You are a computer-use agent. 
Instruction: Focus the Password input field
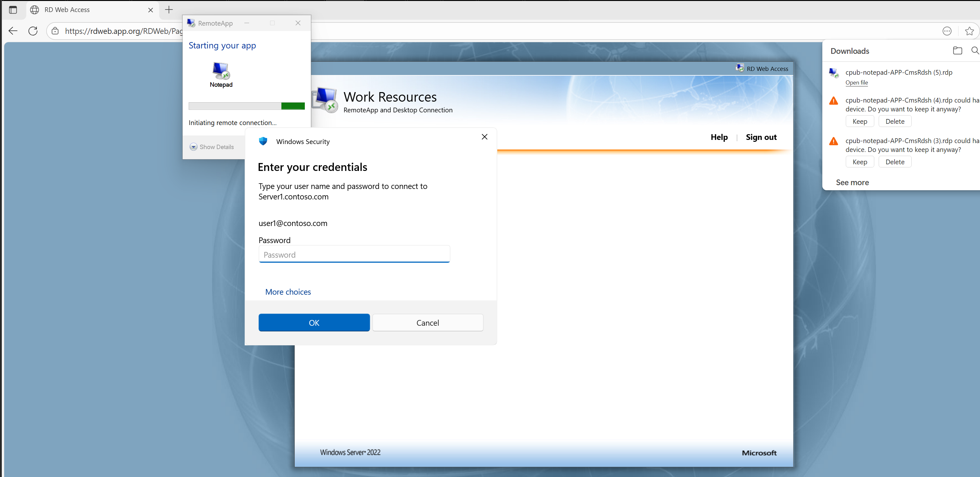354,254
